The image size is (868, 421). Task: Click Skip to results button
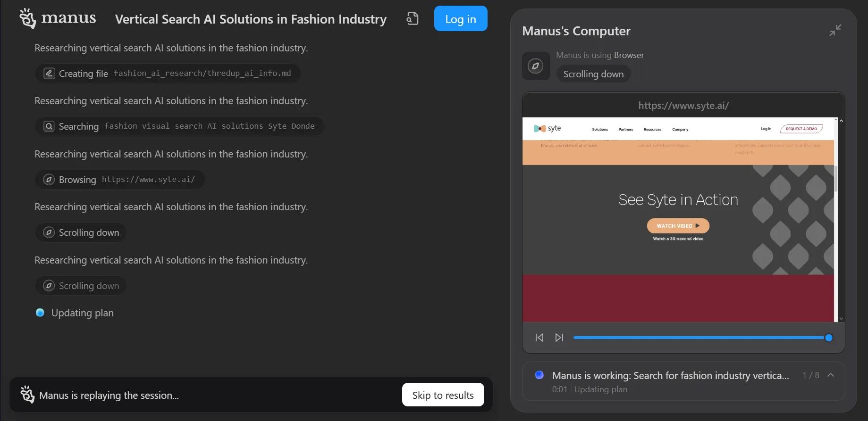(x=443, y=395)
